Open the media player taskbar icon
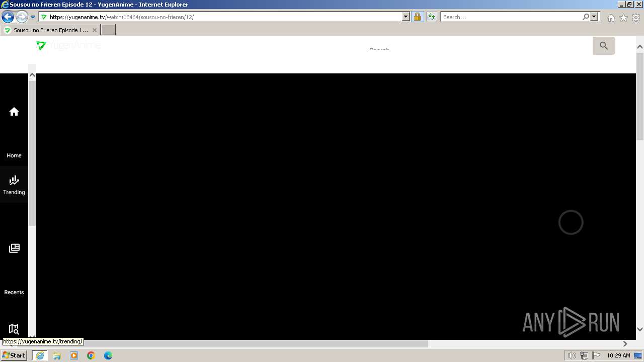The image size is (644, 362). [74, 355]
